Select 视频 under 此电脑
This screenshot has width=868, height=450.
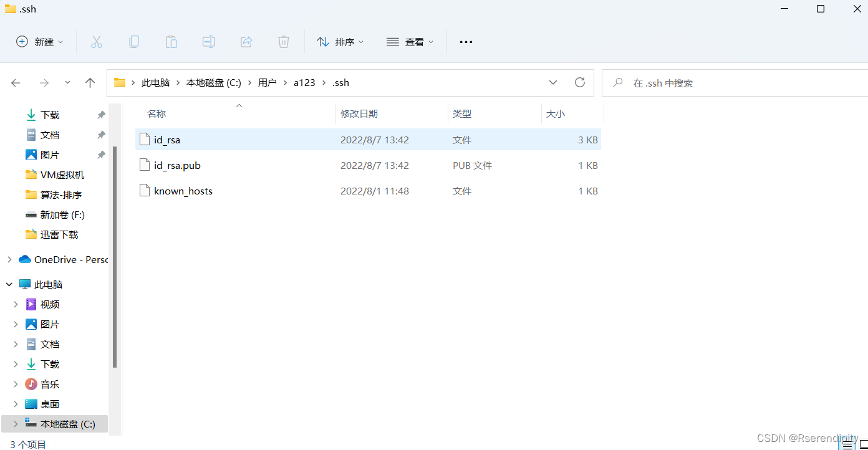pos(50,304)
